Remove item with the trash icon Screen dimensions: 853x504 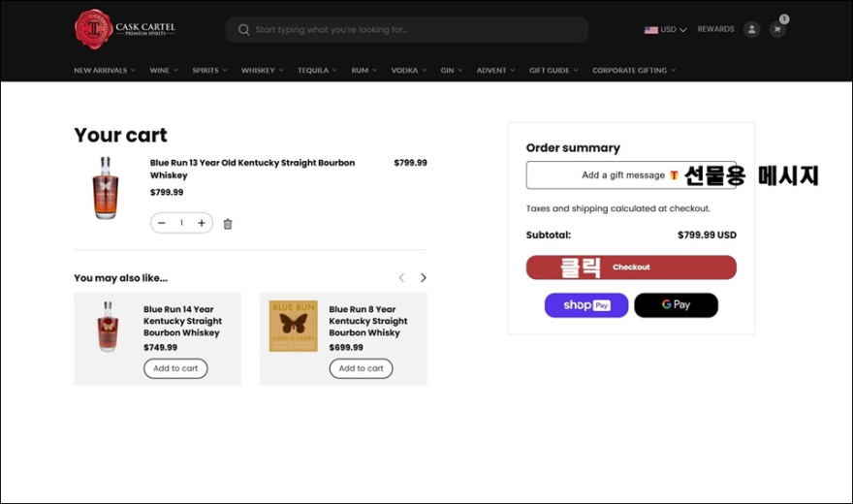coord(228,224)
